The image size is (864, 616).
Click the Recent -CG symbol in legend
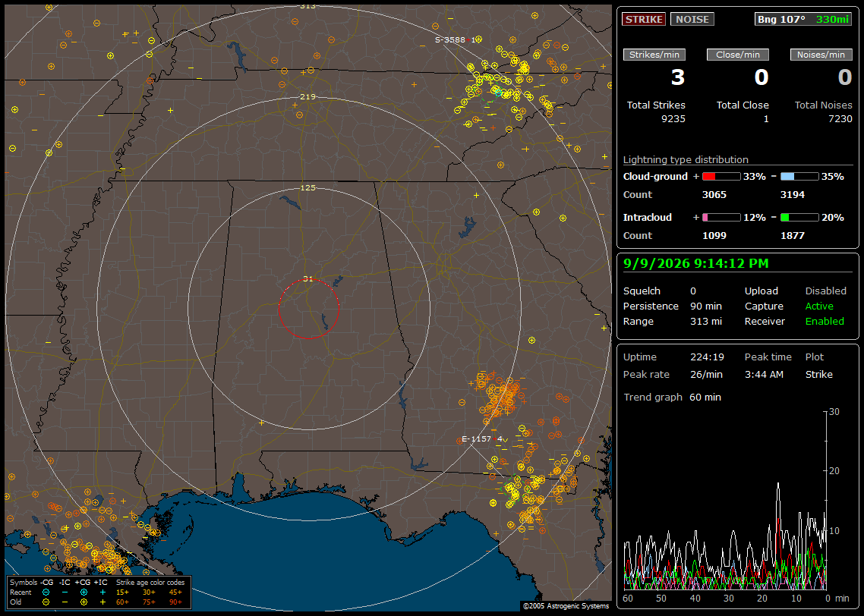pyautogui.click(x=46, y=592)
